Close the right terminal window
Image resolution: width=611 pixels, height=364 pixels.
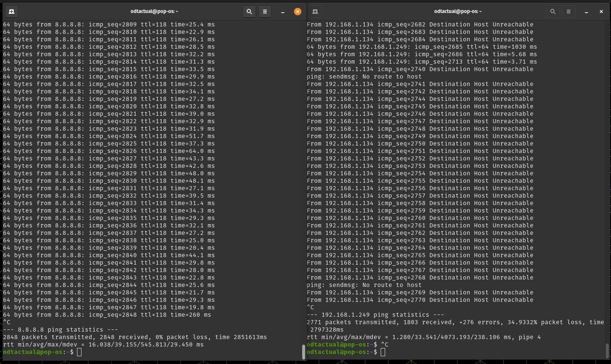point(601,12)
